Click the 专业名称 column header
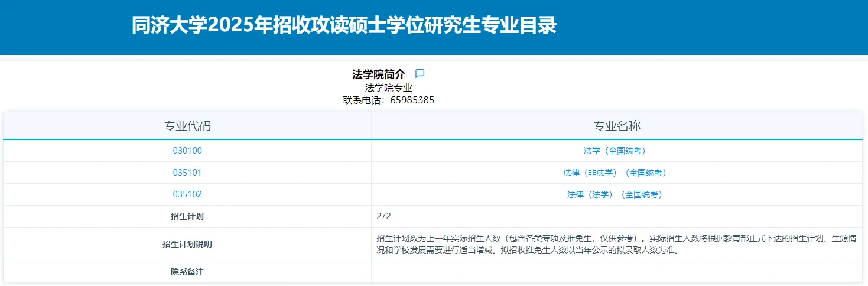This screenshot has height=286, width=868. 617,126
